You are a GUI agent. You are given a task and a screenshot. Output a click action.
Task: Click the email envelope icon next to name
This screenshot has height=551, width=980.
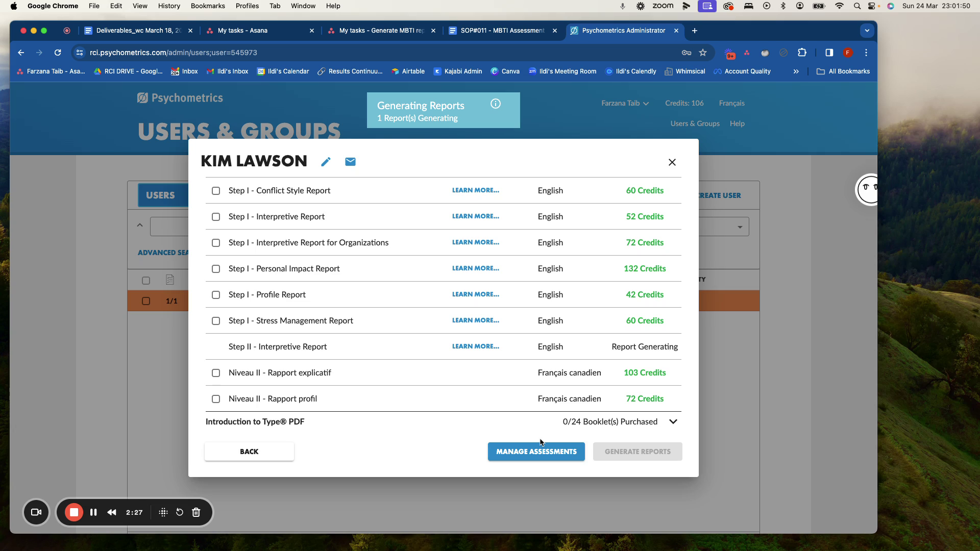(350, 162)
